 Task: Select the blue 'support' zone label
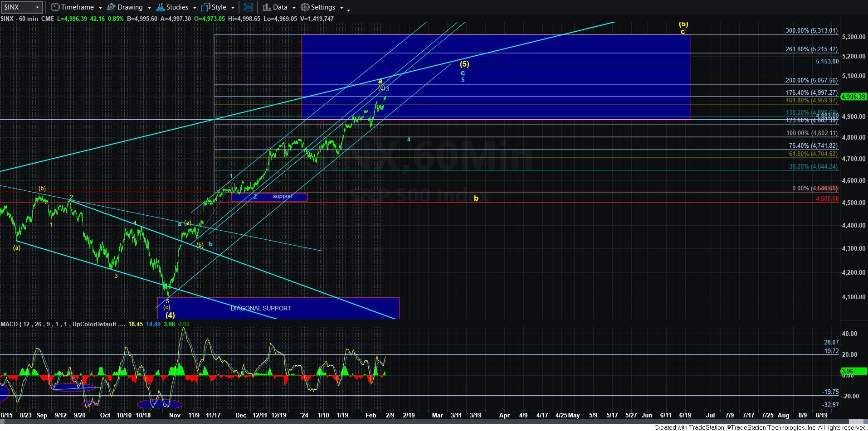point(283,196)
